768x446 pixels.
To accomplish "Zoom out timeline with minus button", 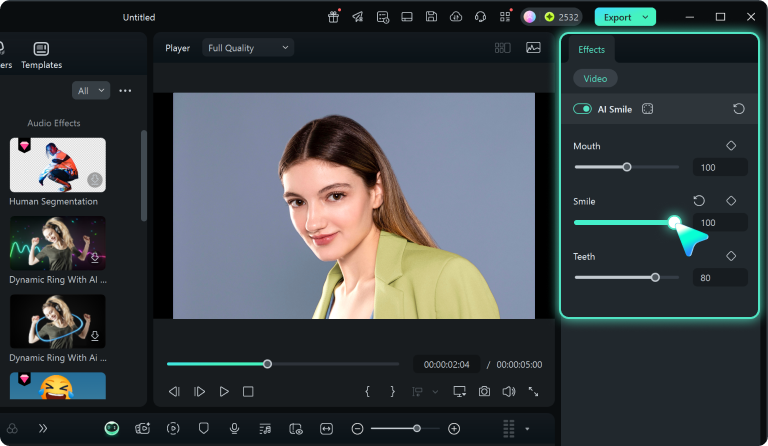I will pyautogui.click(x=358, y=429).
